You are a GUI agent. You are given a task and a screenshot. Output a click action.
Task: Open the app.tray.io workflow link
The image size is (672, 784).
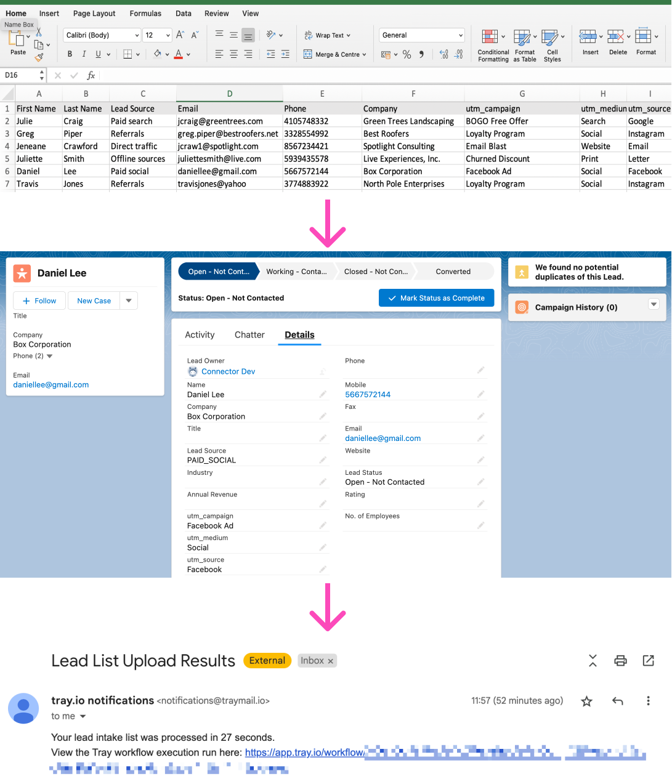[x=304, y=753]
